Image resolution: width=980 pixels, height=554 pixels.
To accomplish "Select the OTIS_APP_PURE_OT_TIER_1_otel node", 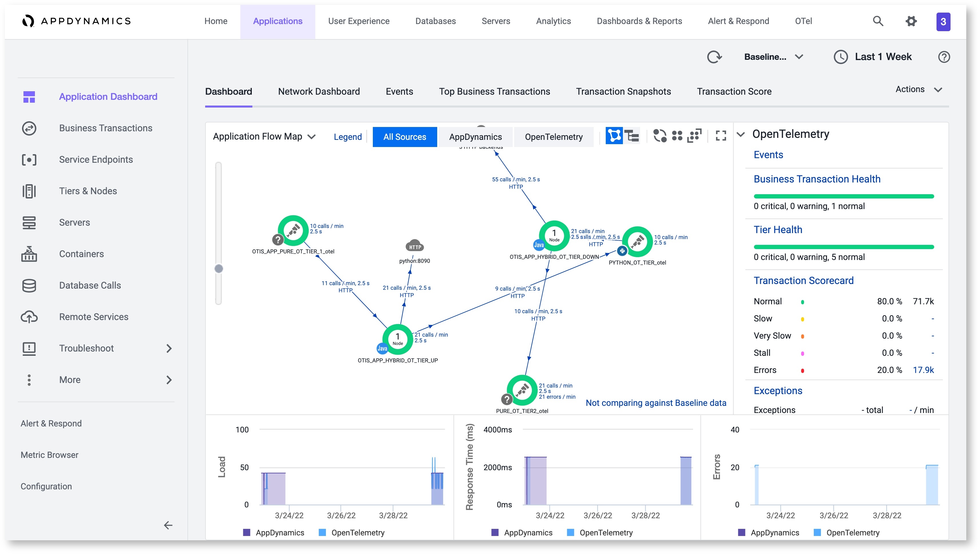I will pyautogui.click(x=293, y=231).
